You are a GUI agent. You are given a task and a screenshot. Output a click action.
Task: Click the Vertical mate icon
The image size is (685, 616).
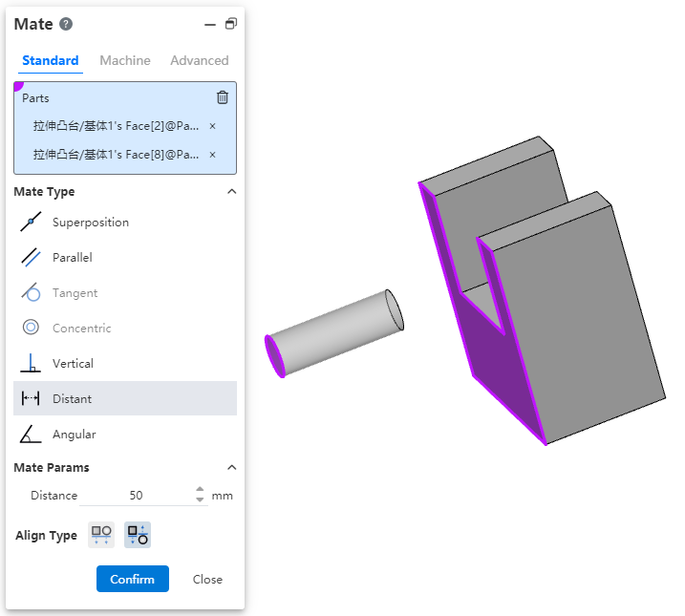(x=31, y=363)
